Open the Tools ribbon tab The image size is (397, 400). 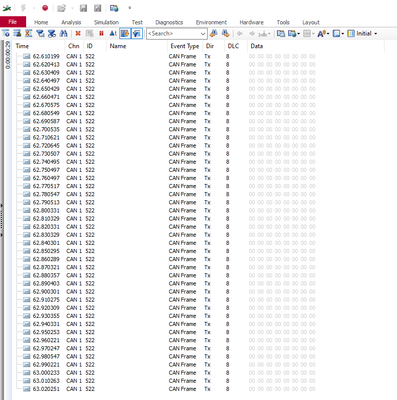[283, 22]
